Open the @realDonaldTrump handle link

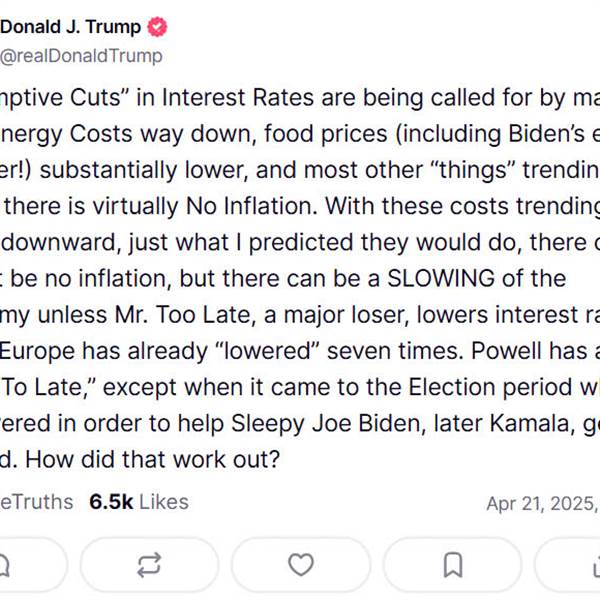[81, 56]
